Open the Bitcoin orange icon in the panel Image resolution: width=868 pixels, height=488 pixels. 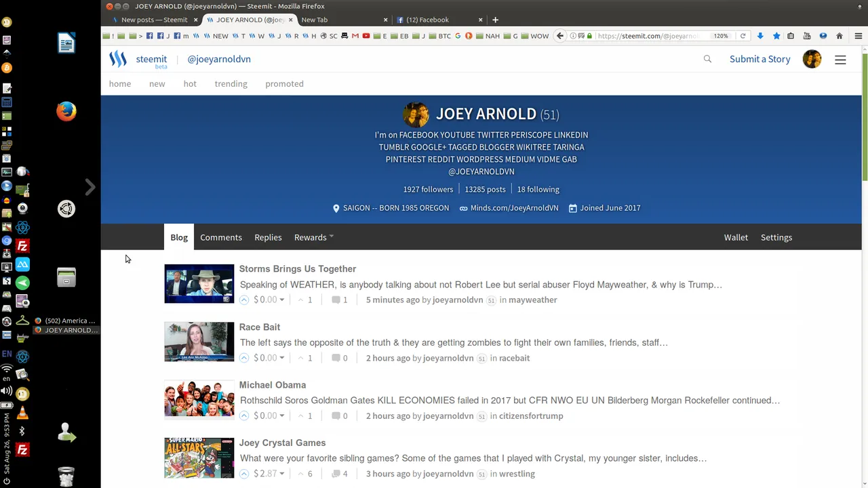(7, 68)
